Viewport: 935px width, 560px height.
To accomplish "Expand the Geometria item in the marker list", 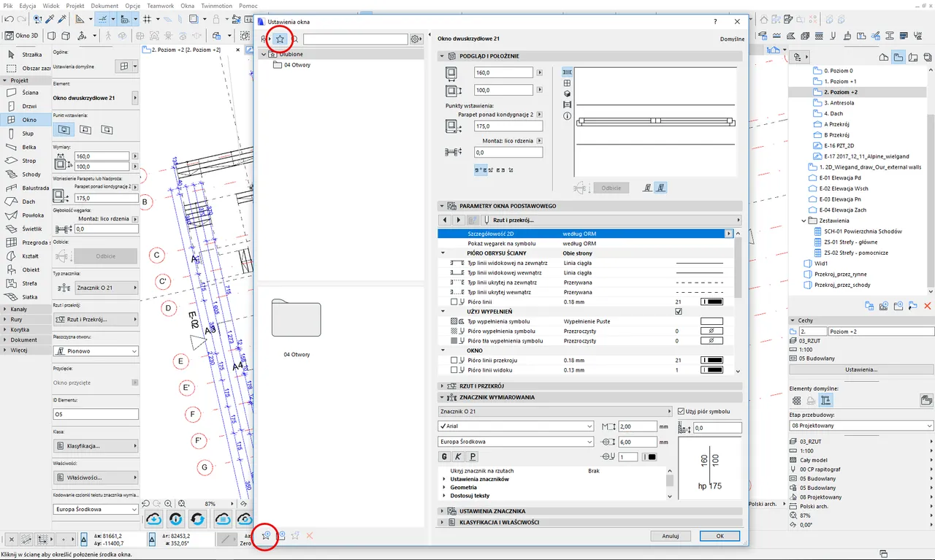I will pos(444,487).
